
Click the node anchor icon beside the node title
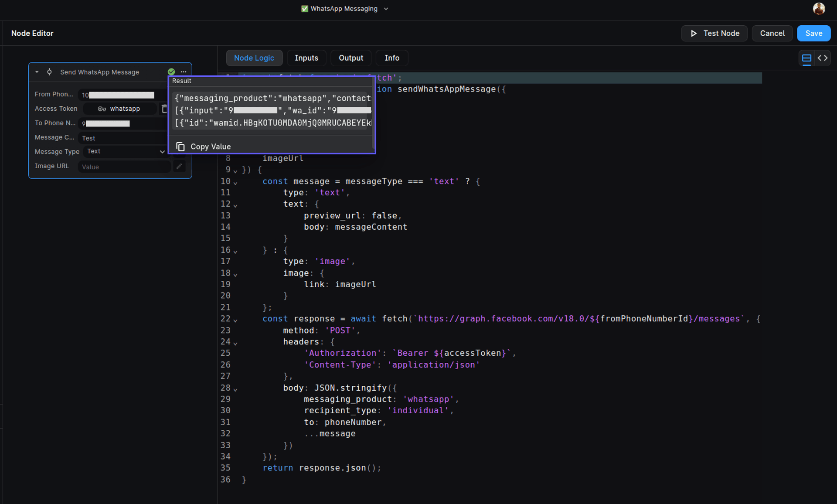tap(49, 72)
